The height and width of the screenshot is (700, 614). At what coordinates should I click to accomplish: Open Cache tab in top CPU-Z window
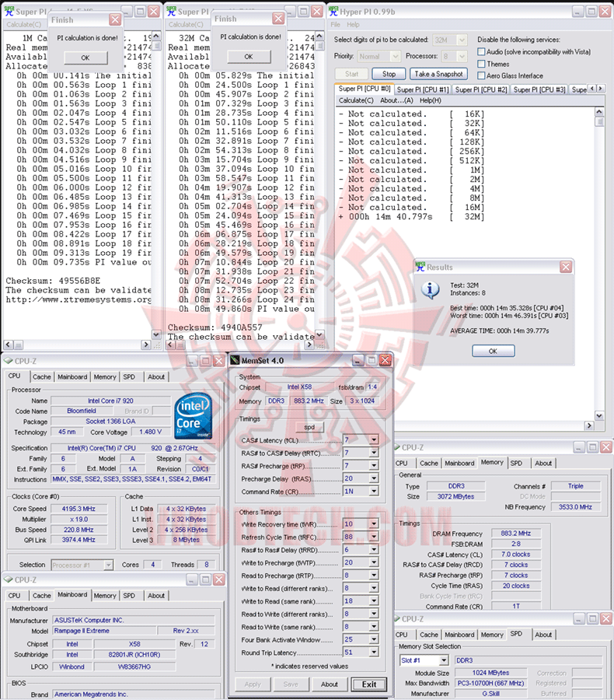coord(41,376)
